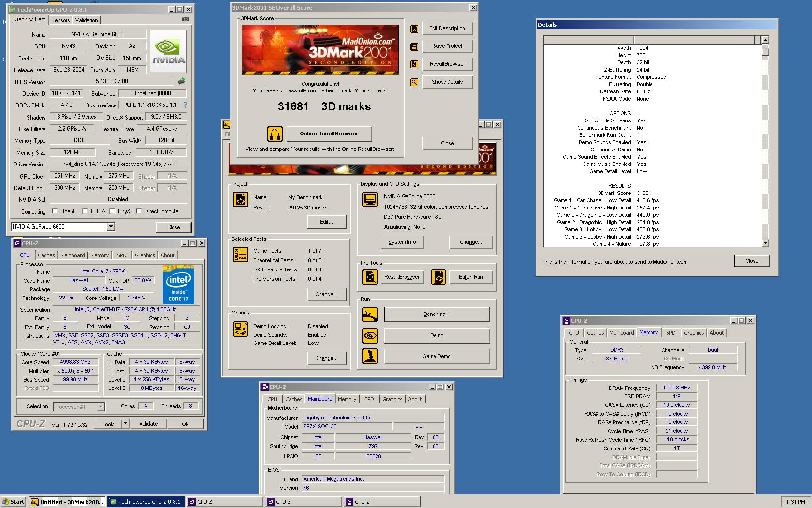Click the Selected Tests checklist icon
812x508 pixels.
241,254
